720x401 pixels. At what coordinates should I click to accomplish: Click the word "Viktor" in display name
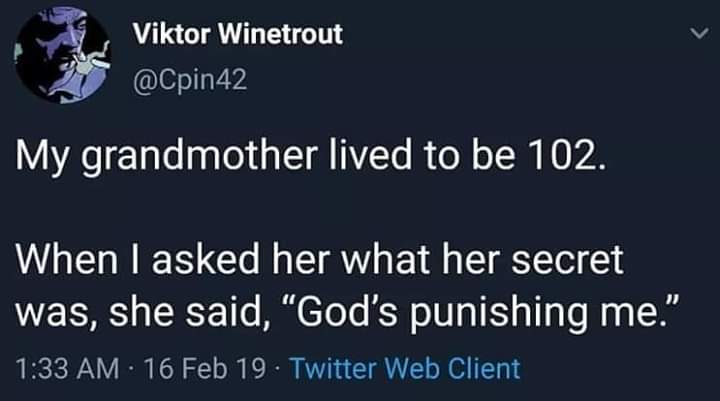point(165,34)
